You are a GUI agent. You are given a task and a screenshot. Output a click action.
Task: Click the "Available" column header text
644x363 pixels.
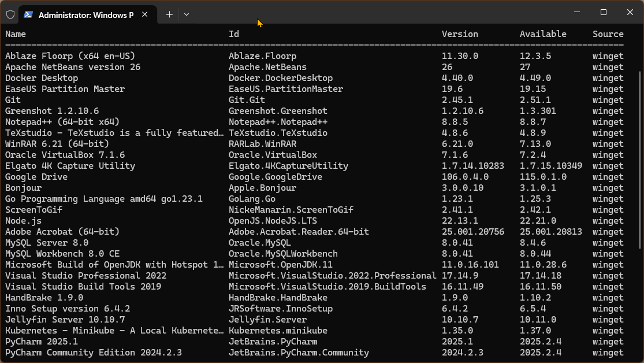click(543, 34)
